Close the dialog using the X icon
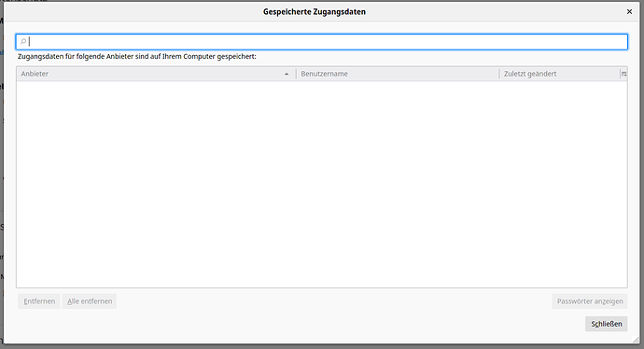Screen dimensions: 644x349 (629, 12)
